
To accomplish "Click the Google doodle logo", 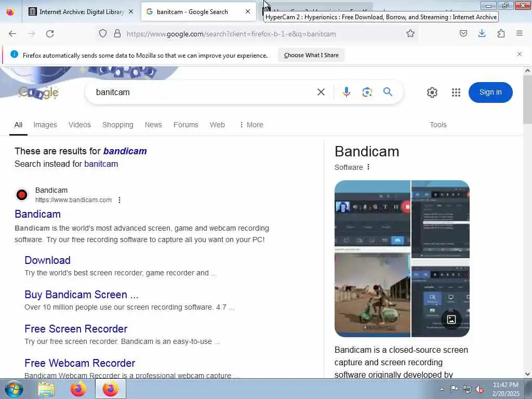I will coord(38,92).
